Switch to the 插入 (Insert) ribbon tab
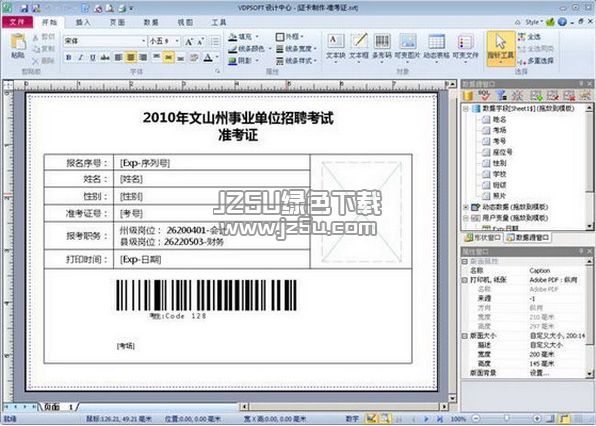Screen dimensions: 596x426 coord(83,22)
